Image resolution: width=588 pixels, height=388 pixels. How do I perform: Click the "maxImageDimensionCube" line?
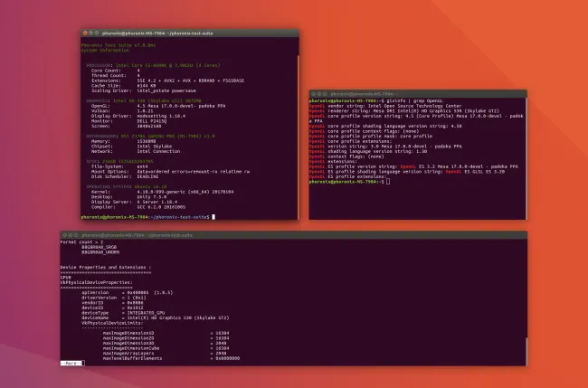pos(166,348)
